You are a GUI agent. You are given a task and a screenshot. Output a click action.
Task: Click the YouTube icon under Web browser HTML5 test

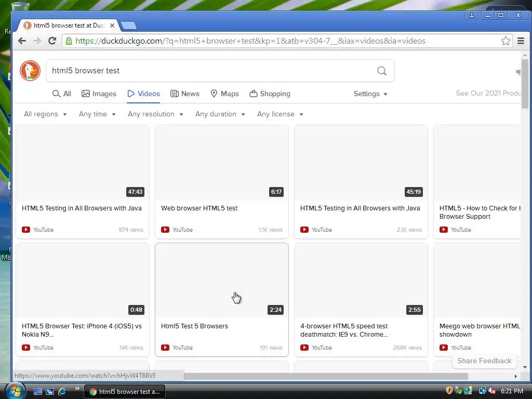pyautogui.click(x=165, y=230)
